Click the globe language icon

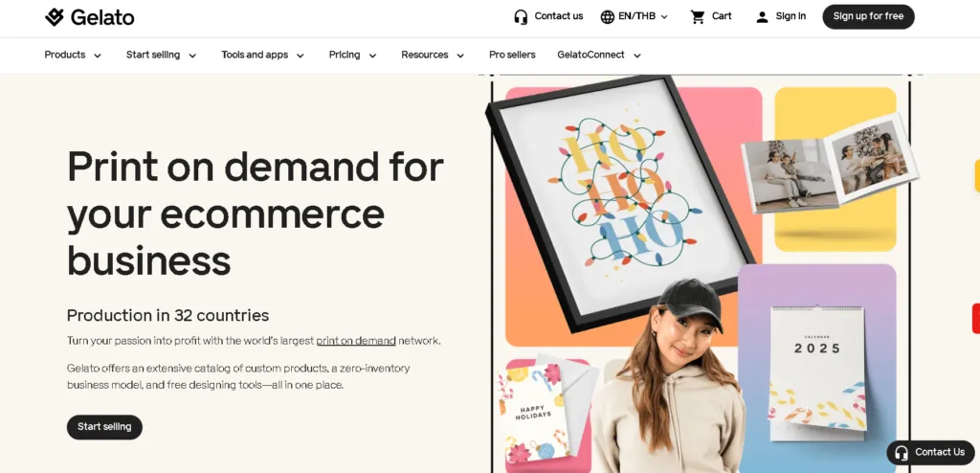608,17
